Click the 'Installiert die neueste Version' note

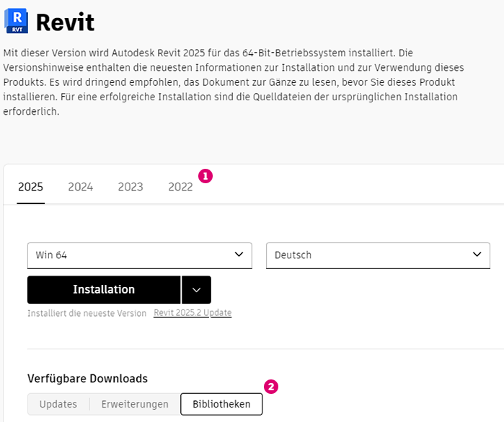pos(87,313)
